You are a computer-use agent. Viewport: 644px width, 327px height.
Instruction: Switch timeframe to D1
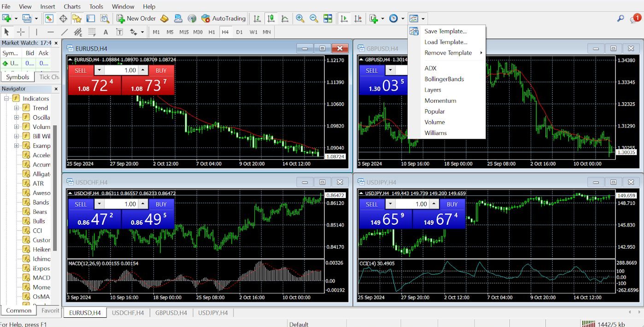(239, 32)
